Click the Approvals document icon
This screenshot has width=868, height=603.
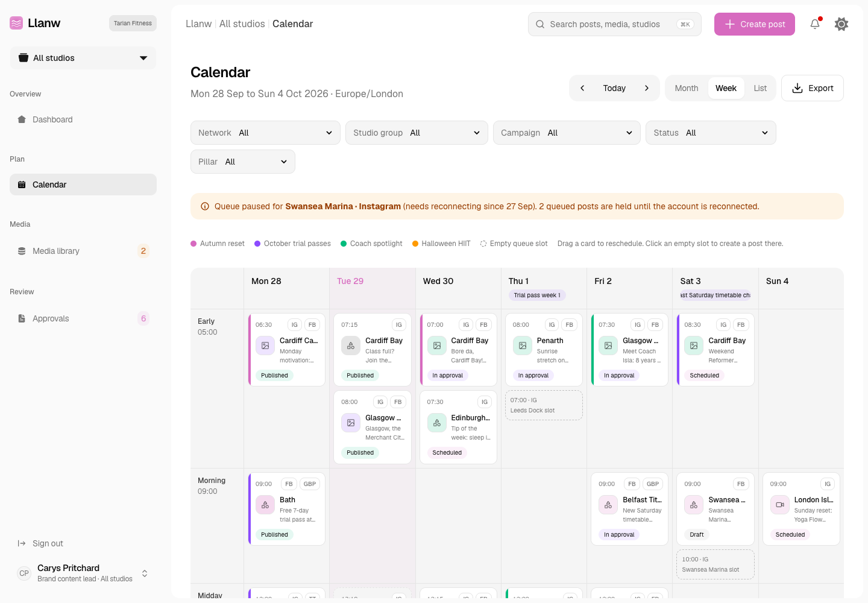[22, 318]
